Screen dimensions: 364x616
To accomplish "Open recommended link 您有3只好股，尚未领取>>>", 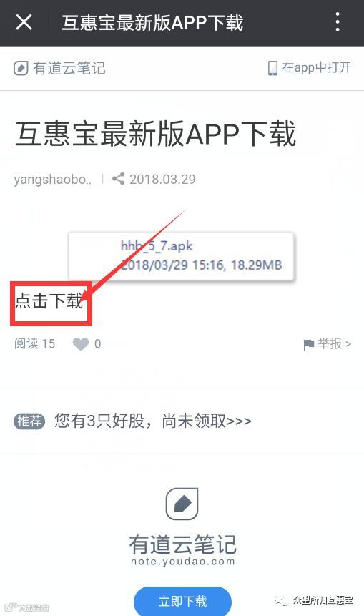I will pyautogui.click(x=153, y=421).
